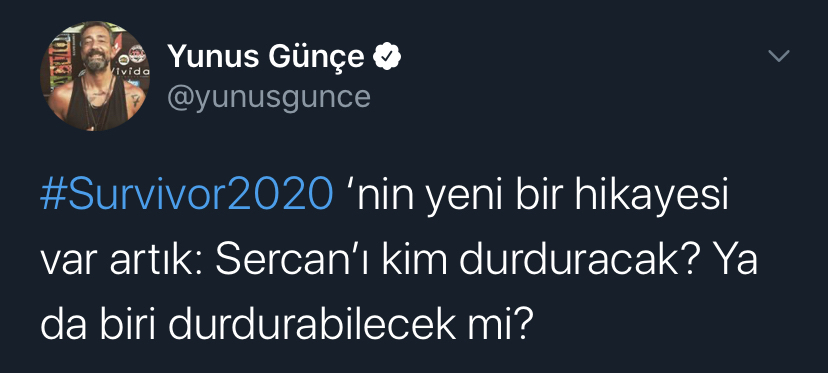Open Yunus Günçe's profile avatar
Screen dimensions: 828x373
click(x=95, y=76)
